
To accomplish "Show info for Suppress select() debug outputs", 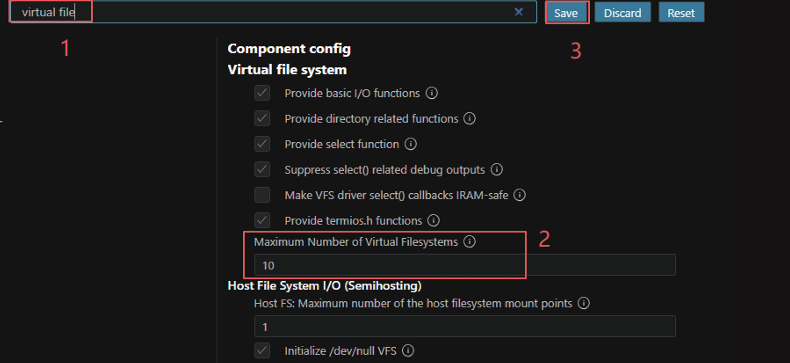I will (497, 170).
